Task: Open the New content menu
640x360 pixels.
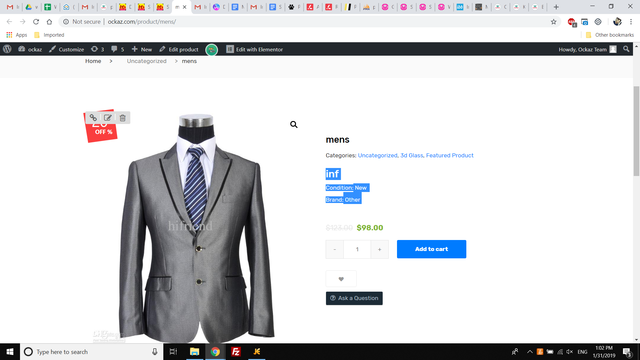Action: coord(142,49)
